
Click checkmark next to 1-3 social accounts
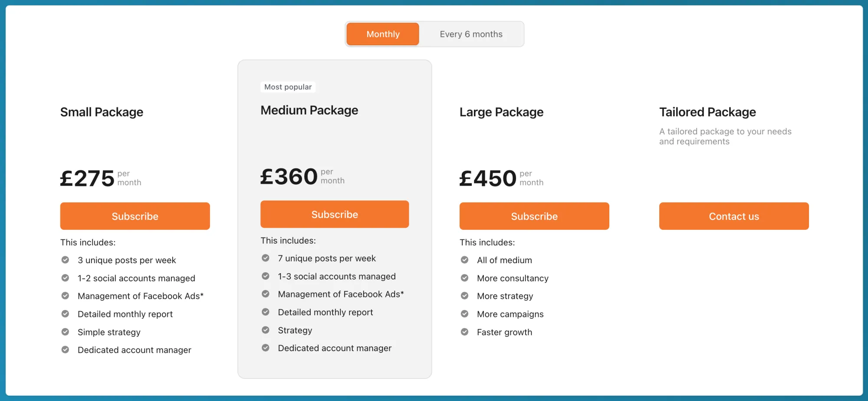[x=266, y=276]
